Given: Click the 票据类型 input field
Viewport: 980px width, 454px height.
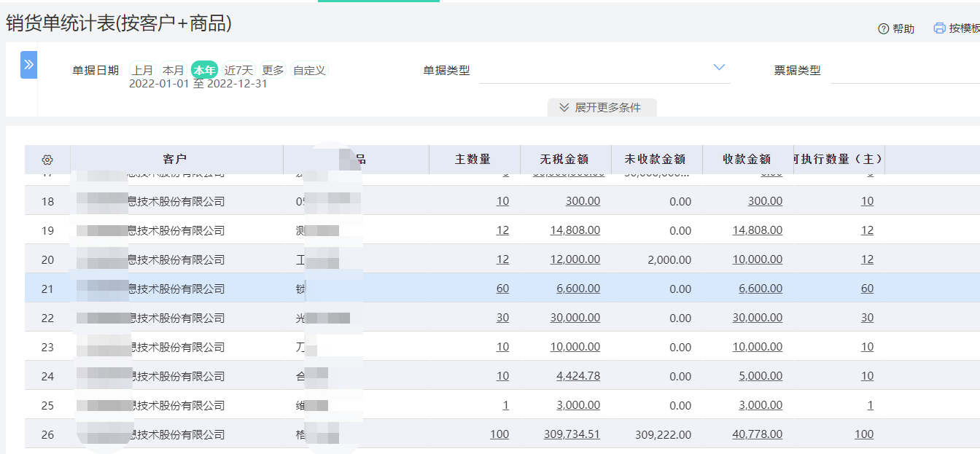Looking at the screenshot, I should (x=904, y=71).
